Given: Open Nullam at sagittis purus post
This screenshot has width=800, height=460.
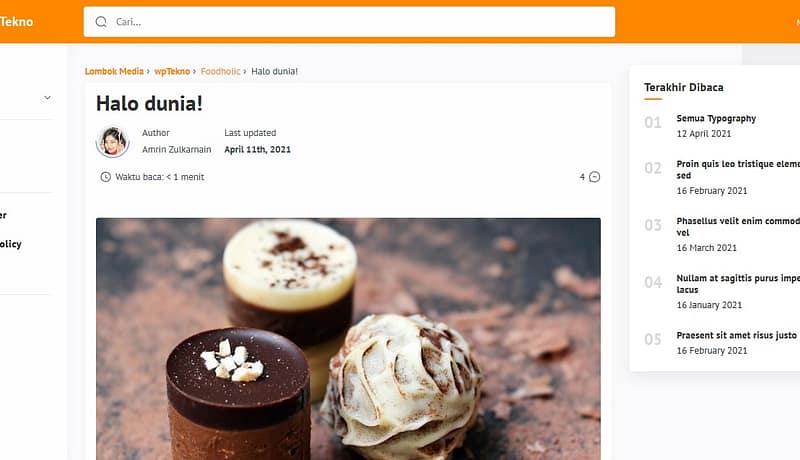Looking at the screenshot, I should 738,284.
